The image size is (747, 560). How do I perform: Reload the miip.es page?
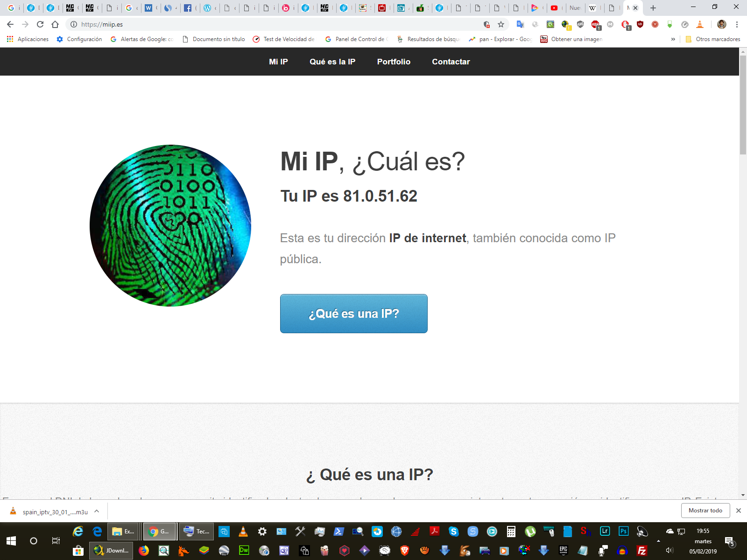40,24
